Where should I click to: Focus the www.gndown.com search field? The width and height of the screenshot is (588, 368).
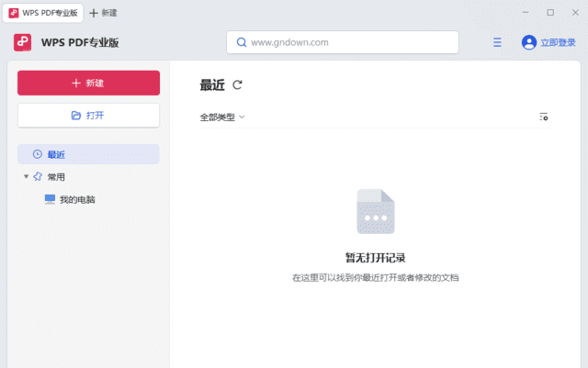point(349,42)
